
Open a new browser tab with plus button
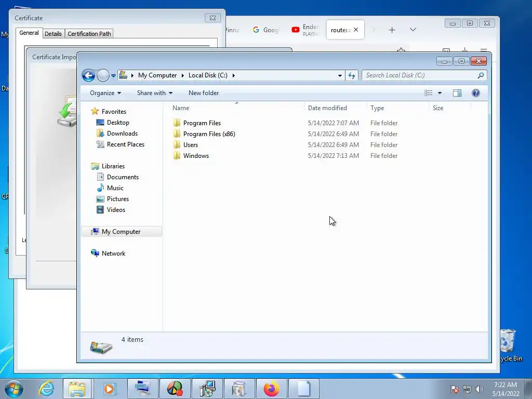[x=392, y=30]
